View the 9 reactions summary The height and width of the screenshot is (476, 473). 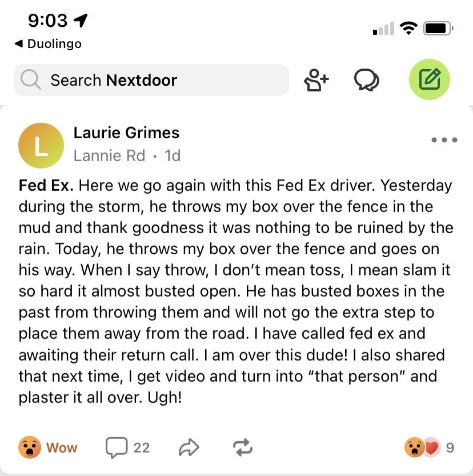point(429,448)
